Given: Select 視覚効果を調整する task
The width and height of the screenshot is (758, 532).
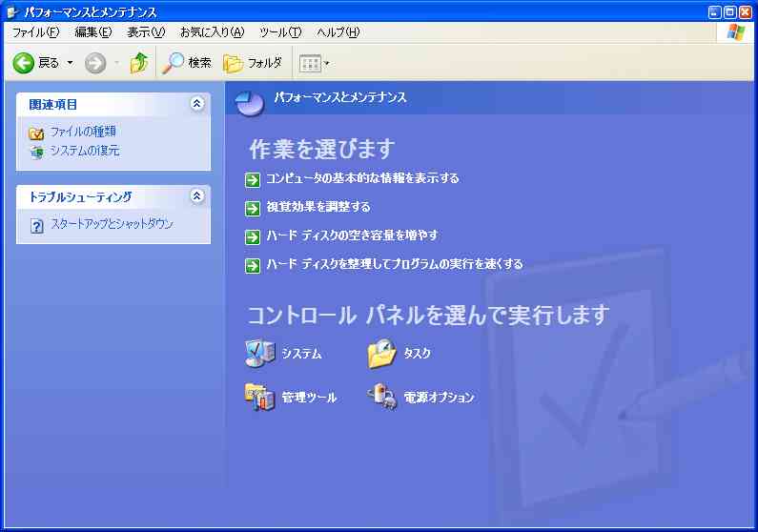Looking at the screenshot, I should (x=318, y=207).
